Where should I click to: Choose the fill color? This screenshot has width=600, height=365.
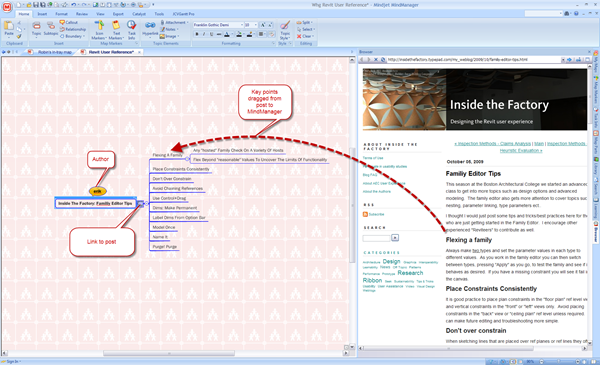[239, 34]
